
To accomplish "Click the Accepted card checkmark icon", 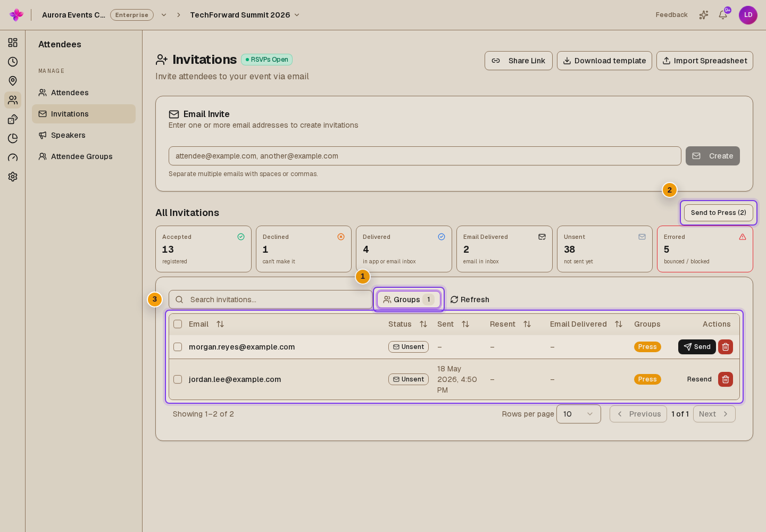I will point(241,237).
